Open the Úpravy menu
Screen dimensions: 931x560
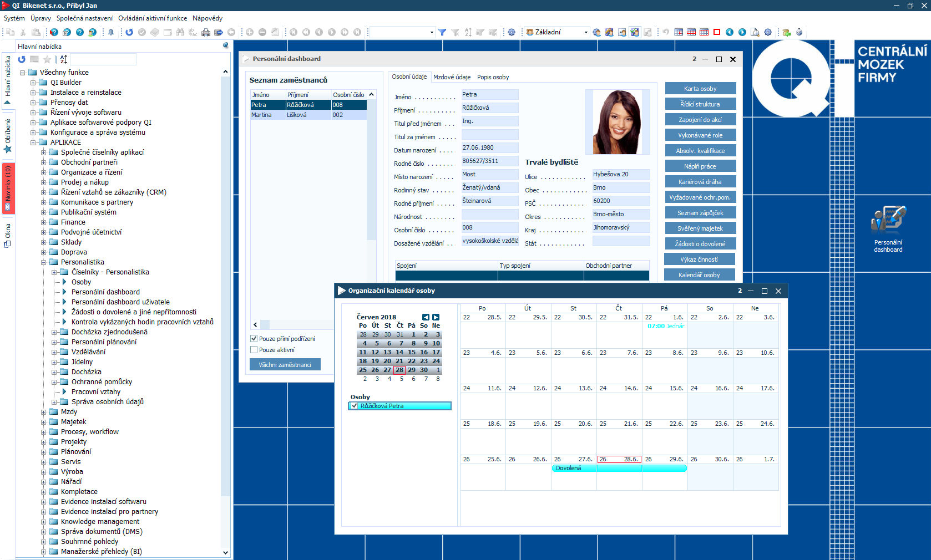41,18
